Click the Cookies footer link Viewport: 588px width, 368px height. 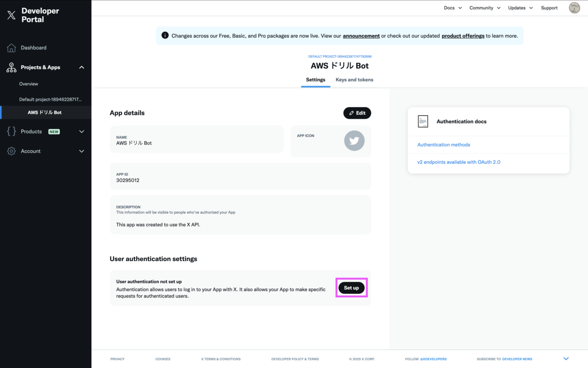163,359
